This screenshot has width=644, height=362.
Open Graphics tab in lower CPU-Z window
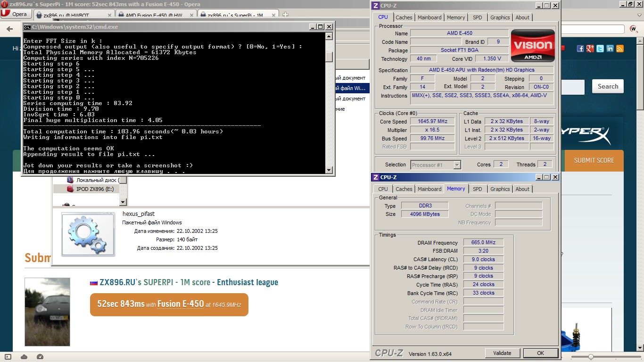tap(500, 189)
